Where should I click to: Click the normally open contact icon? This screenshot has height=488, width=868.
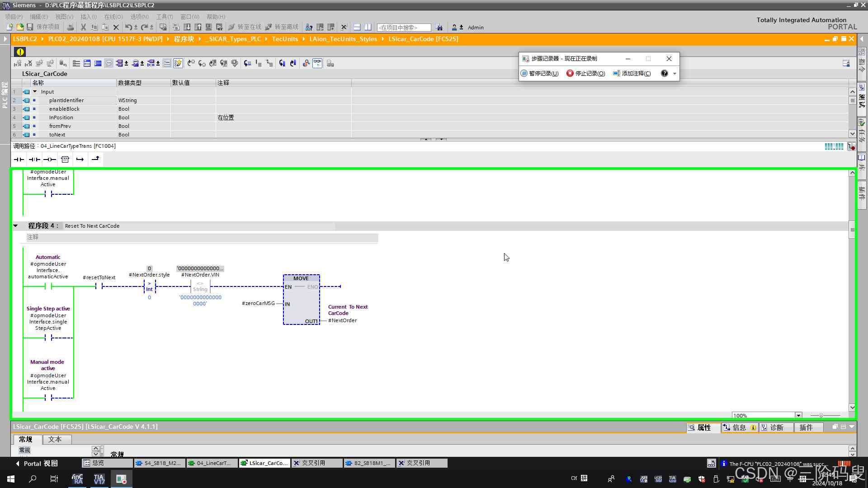tap(19, 159)
